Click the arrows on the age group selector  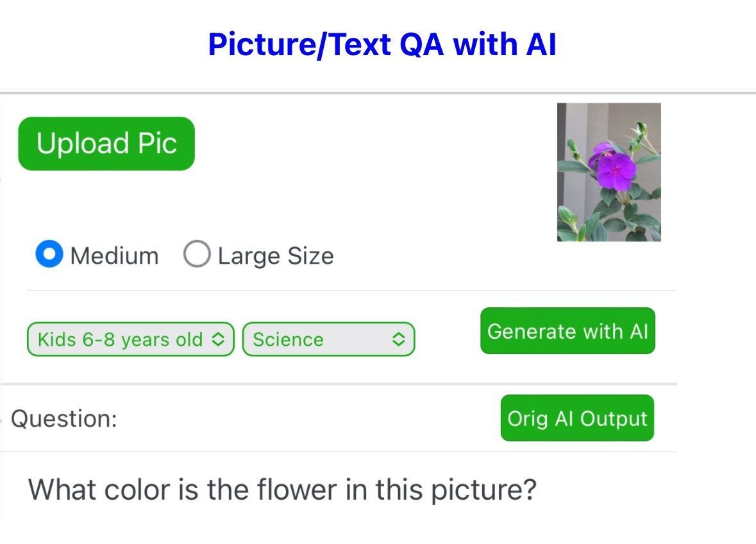click(x=218, y=339)
